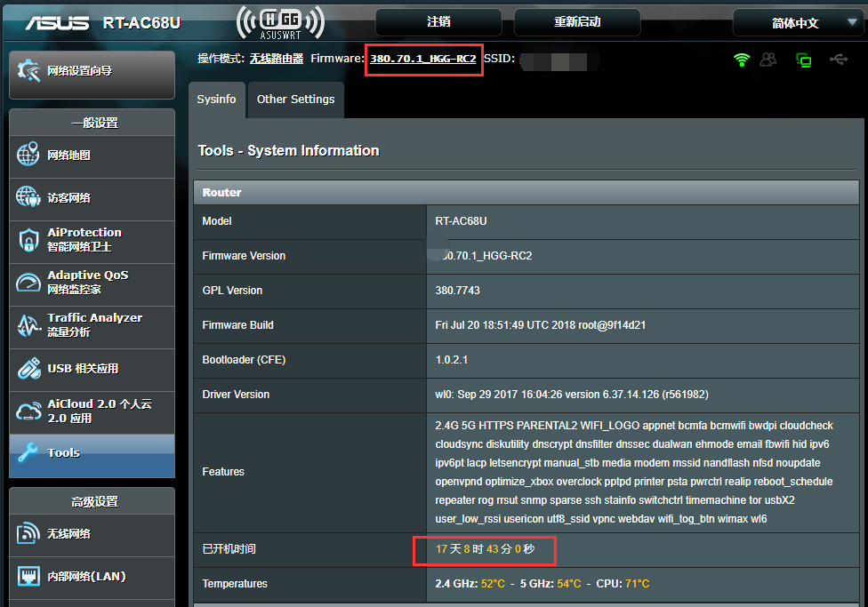Screen dimensions: 868x607
Task: Switch to the Sysinfo tab
Action: tap(216, 99)
